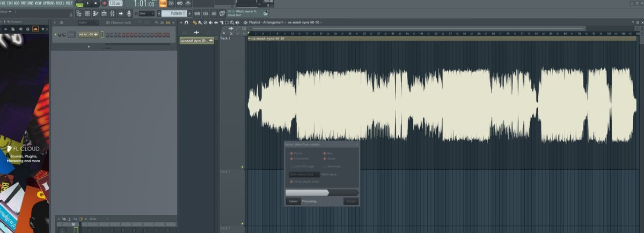Toggle Drums checkbox in Extract stems dialog
644x233 pixels.
[x=291, y=153]
